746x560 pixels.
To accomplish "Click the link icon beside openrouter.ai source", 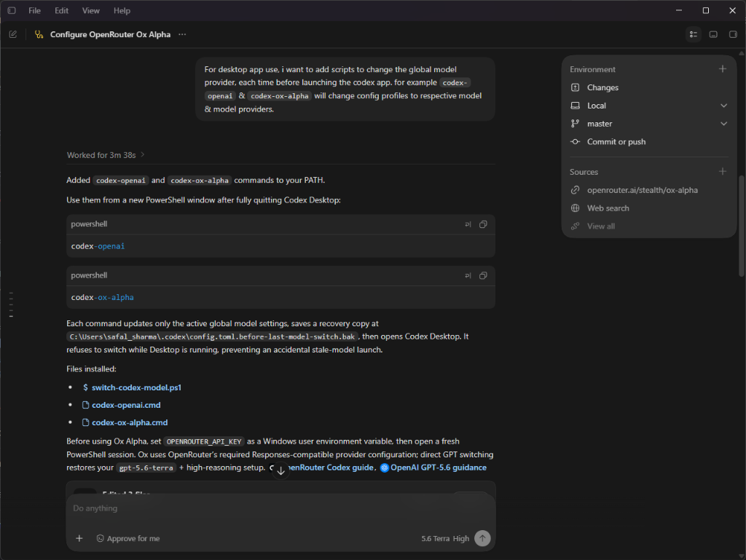I will click(575, 190).
